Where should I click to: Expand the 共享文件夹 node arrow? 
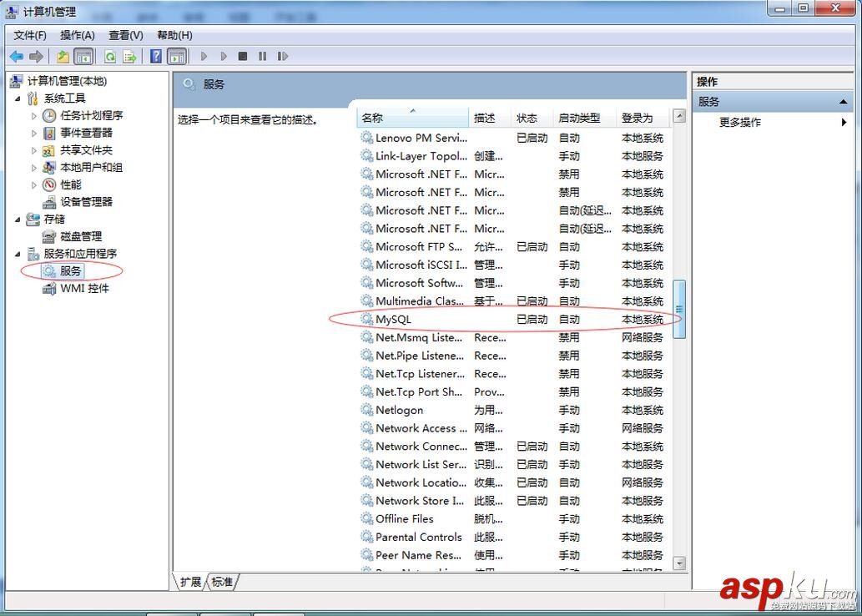(x=34, y=150)
